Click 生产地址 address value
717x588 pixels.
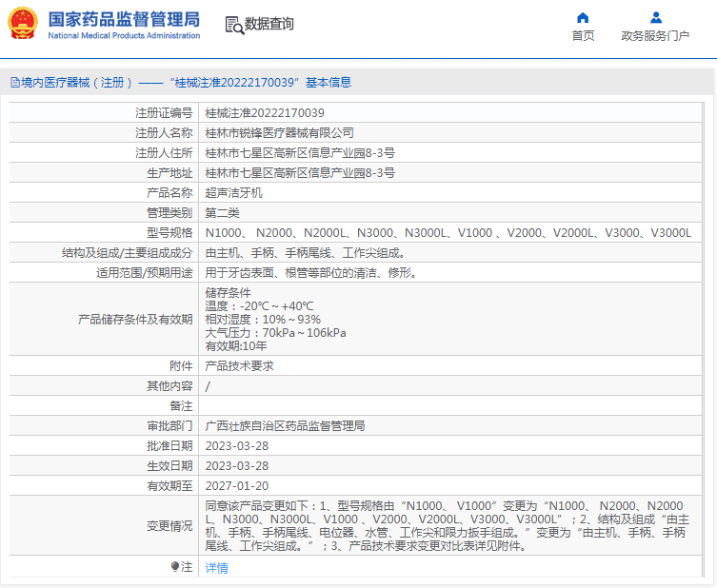[300, 173]
